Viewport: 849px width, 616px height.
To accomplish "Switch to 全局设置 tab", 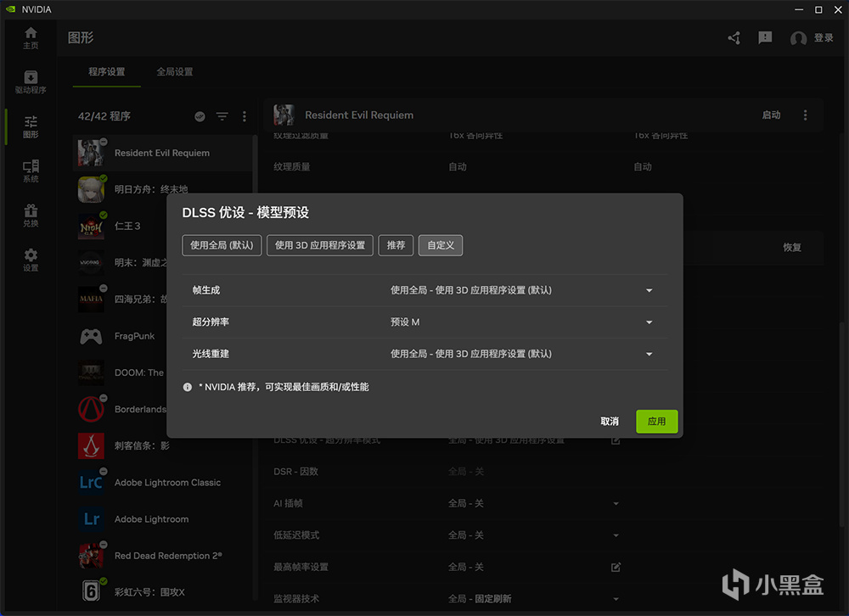I will 175,71.
